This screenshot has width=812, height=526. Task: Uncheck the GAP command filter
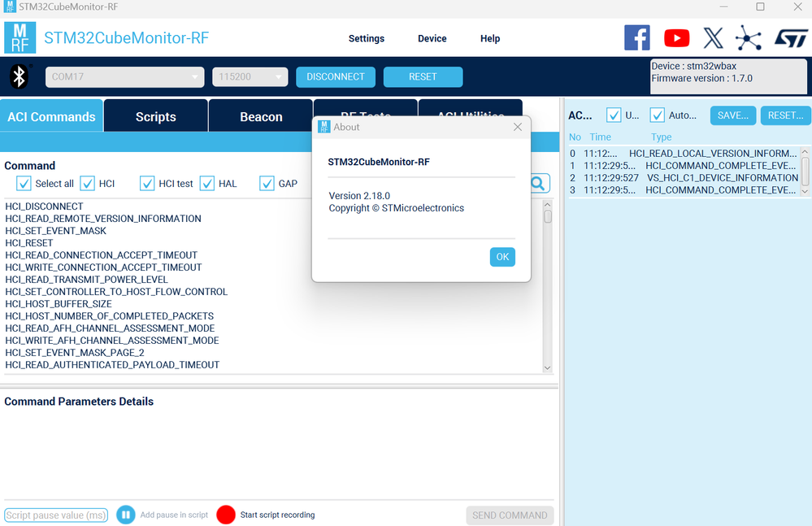pyautogui.click(x=267, y=183)
